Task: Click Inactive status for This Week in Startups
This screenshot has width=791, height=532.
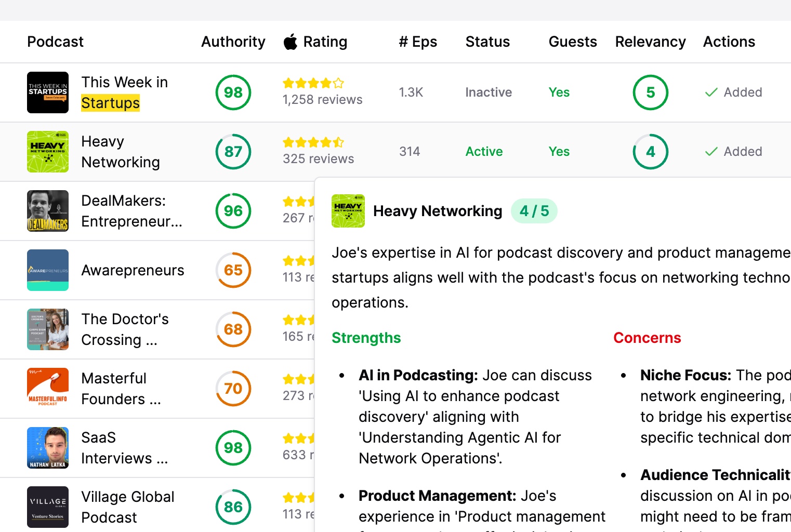Action: (489, 92)
